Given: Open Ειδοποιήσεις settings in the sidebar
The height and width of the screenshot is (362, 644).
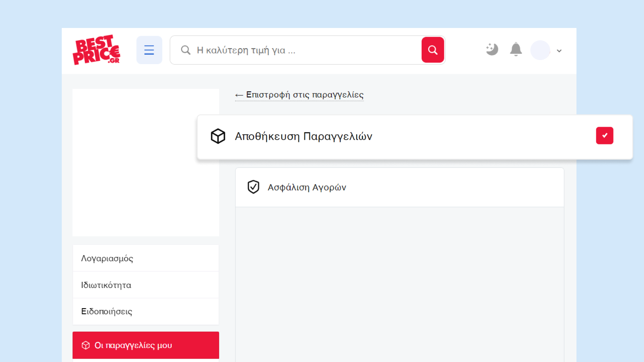Looking at the screenshot, I should pos(107,311).
